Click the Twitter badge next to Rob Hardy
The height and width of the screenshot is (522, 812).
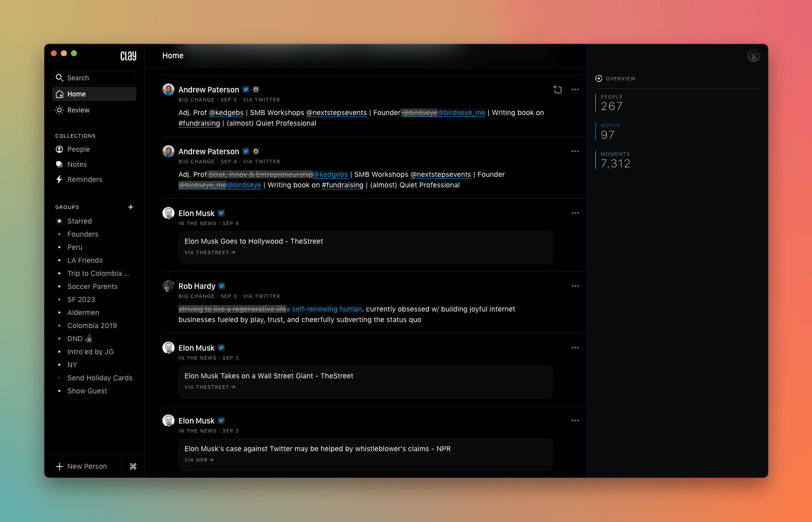[222, 286]
